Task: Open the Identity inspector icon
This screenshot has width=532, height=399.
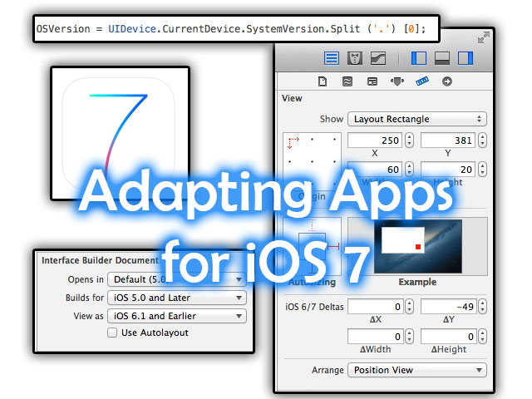Action: [x=372, y=81]
